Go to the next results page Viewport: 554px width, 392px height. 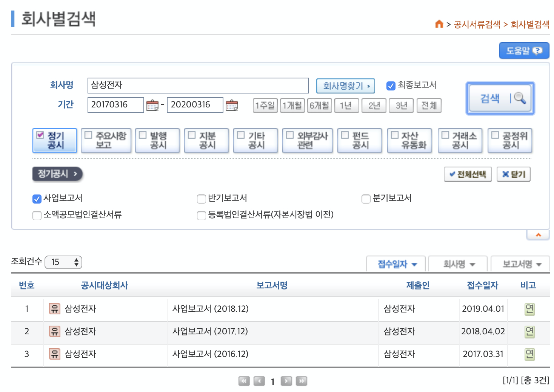pos(286,381)
